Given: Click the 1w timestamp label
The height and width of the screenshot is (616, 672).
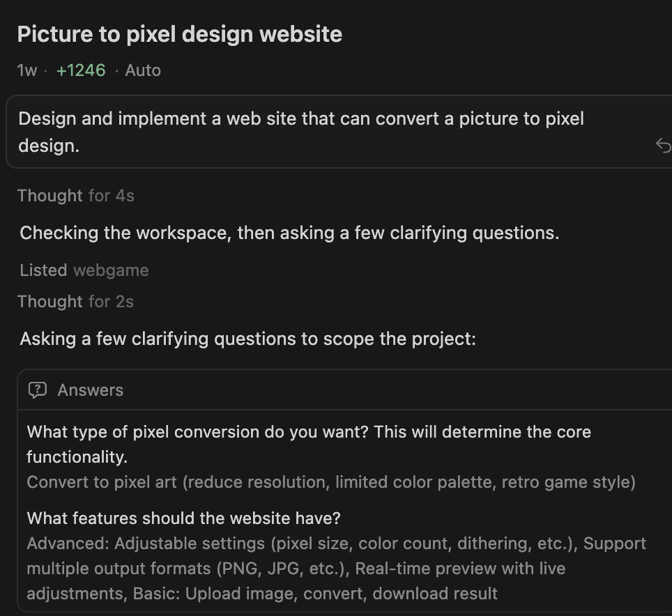Looking at the screenshot, I should [27, 70].
